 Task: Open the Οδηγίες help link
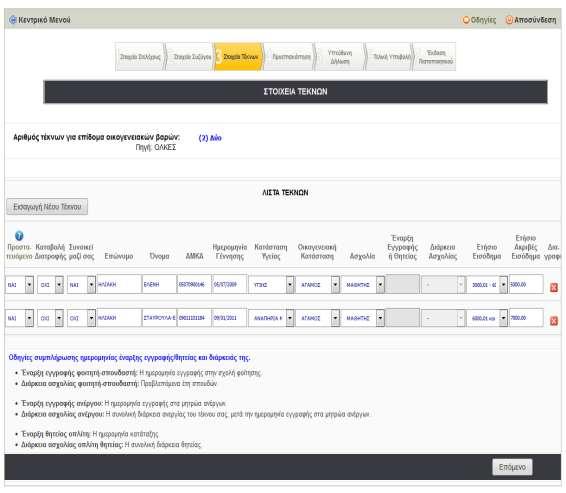(479, 20)
